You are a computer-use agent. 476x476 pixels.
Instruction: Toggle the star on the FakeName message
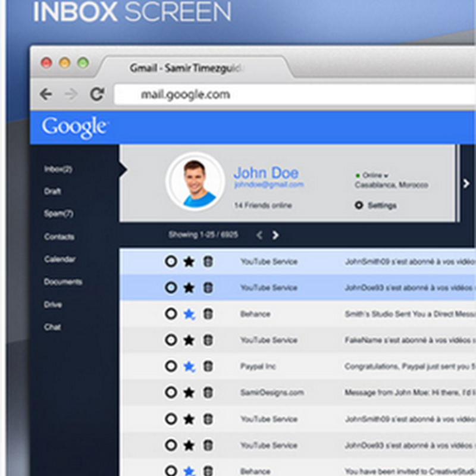pos(189,340)
